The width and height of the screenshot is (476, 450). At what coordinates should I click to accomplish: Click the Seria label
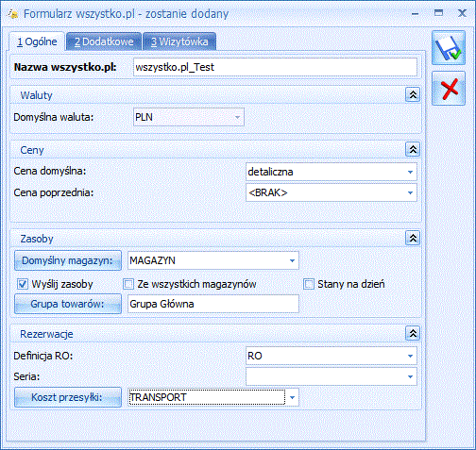26,376
